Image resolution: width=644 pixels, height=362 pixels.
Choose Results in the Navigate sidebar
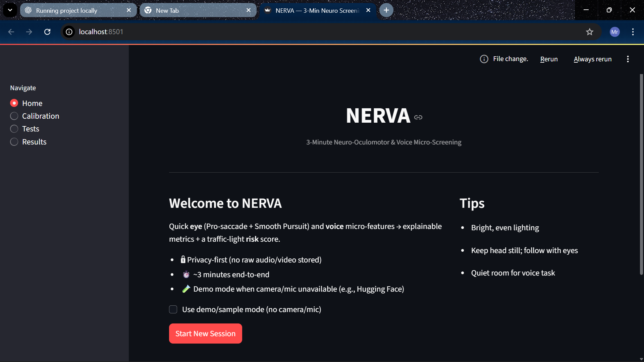14,142
